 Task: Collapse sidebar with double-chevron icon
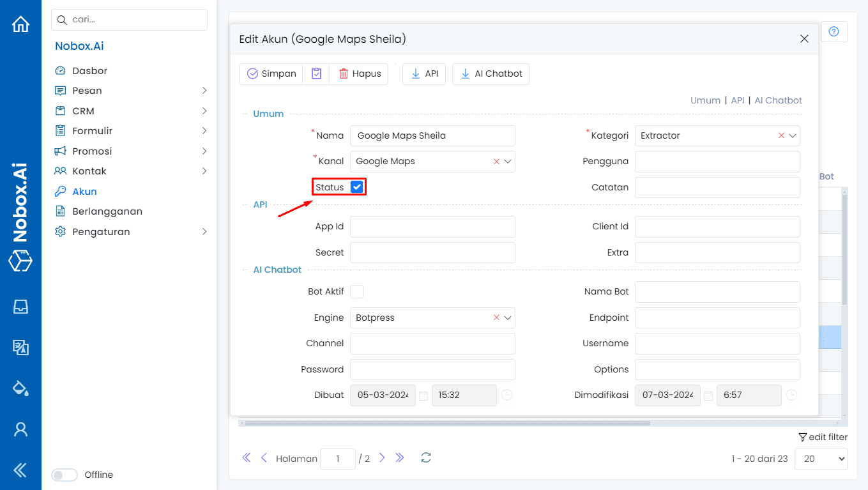coord(20,470)
